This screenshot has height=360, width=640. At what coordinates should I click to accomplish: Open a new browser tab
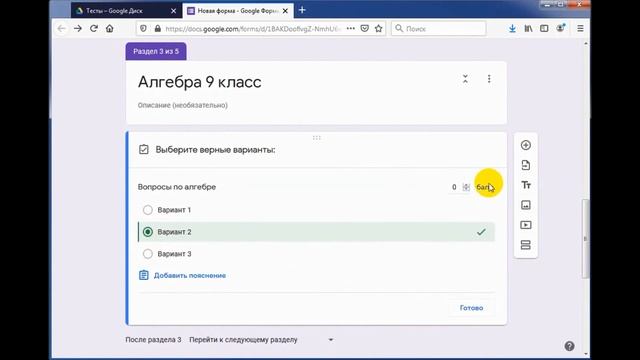coord(302,10)
